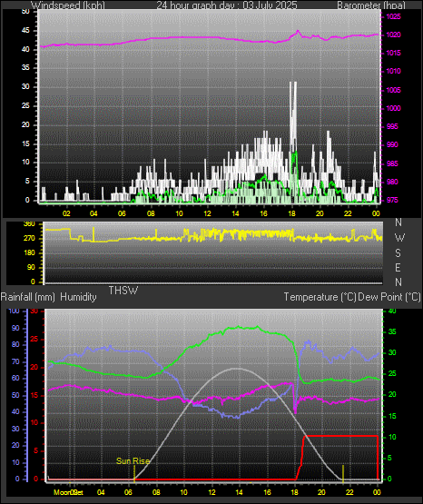Click the S compass direction label
The height and width of the screenshot is (504, 423).
pos(398,253)
